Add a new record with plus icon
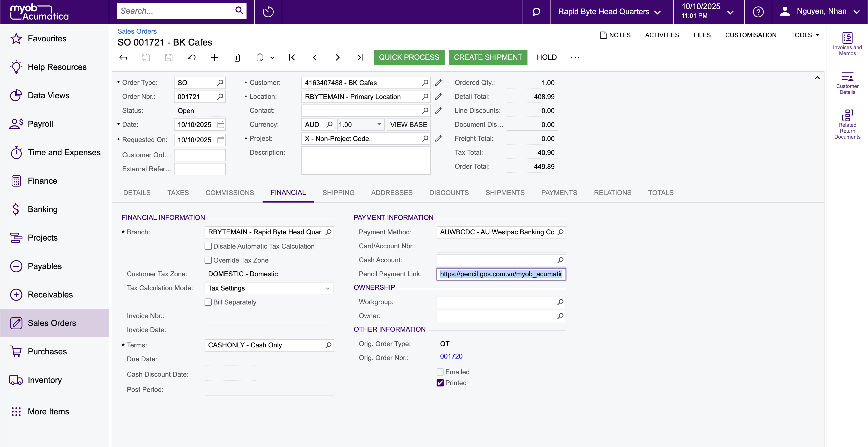Screen dimensions: 868x447 [214, 58]
